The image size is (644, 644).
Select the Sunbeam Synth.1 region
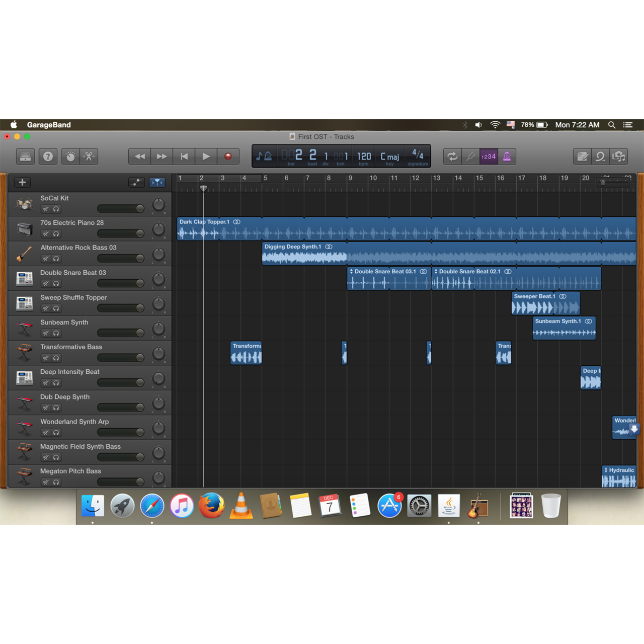click(x=564, y=328)
